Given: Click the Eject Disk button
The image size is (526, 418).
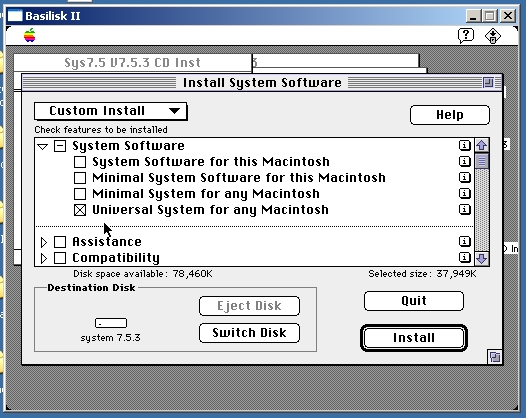Looking at the screenshot, I should point(249,306).
